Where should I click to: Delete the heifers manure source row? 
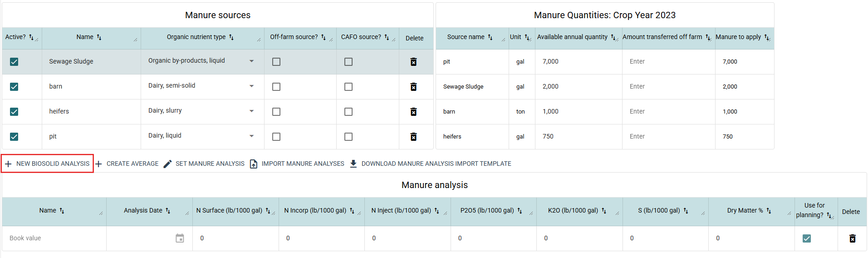413,112
